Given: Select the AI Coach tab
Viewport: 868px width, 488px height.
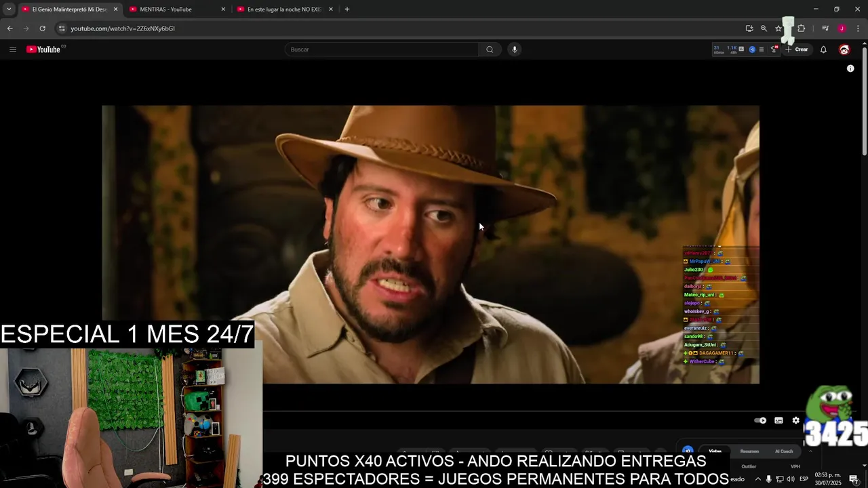Looking at the screenshot, I should coord(783,451).
